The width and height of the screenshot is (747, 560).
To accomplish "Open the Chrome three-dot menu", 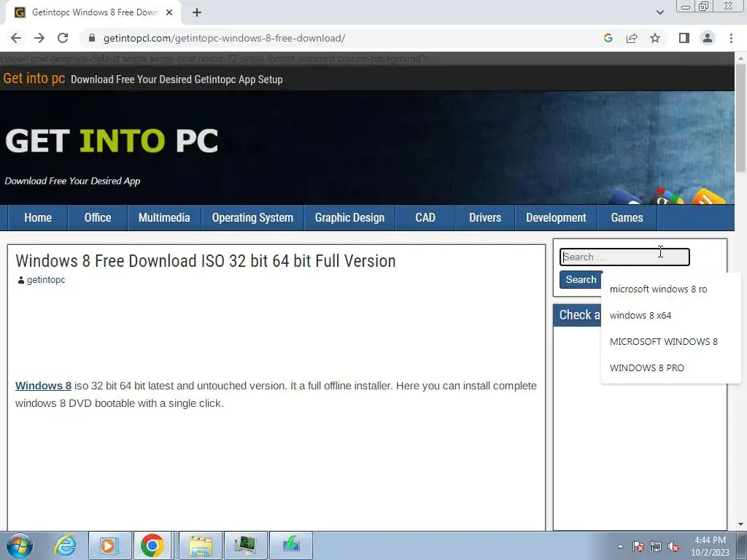I will (x=731, y=38).
